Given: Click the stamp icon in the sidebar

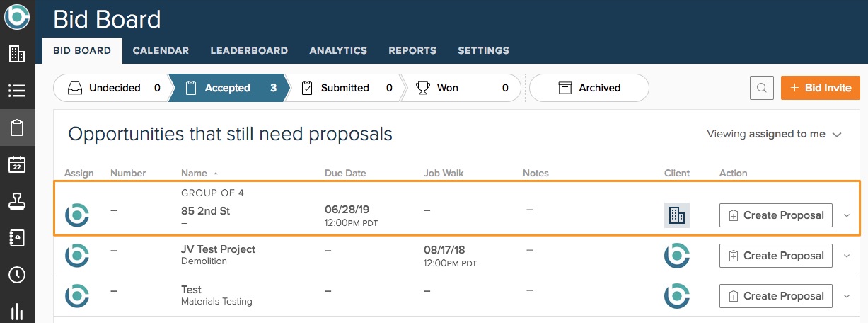Looking at the screenshot, I should pos(17,201).
